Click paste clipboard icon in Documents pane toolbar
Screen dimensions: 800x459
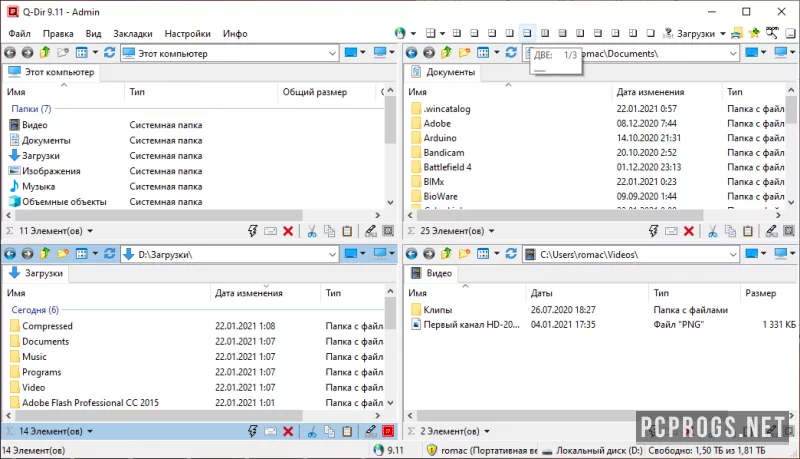click(748, 231)
